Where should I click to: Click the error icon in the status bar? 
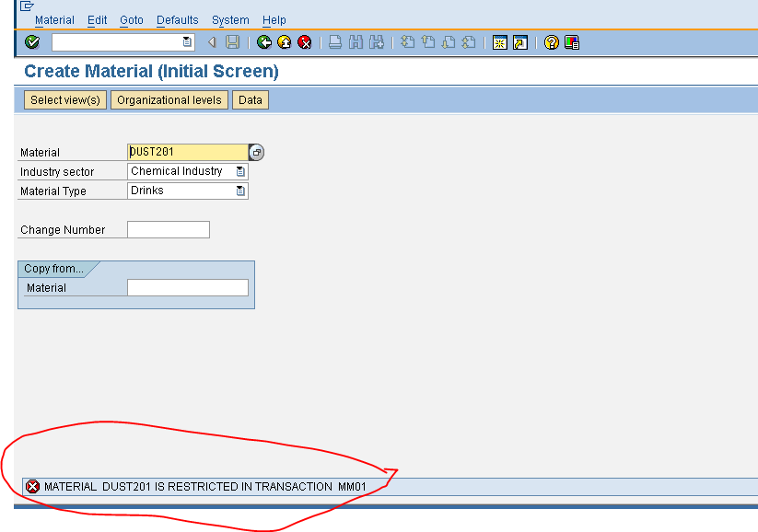click(x=32, y=487)
